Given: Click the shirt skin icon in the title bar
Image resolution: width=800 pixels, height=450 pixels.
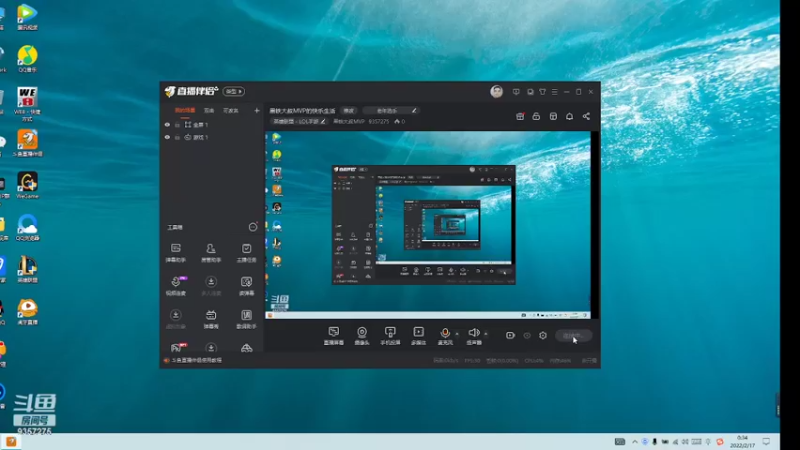Looking at the screenshot, I should 542,92.
